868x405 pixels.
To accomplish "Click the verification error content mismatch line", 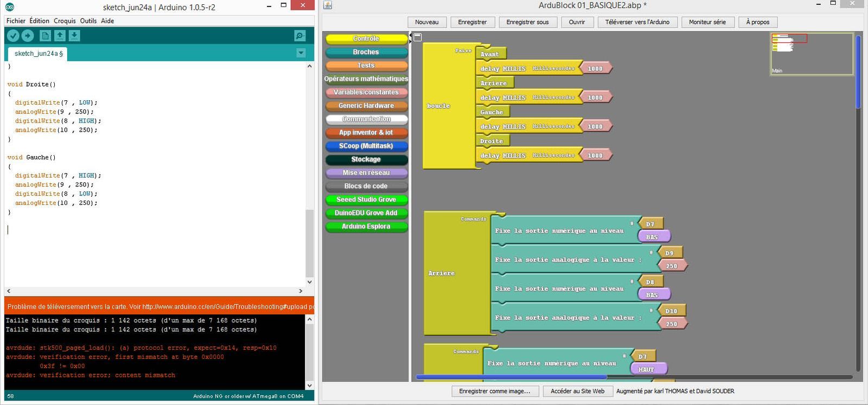I will point(91,375).
